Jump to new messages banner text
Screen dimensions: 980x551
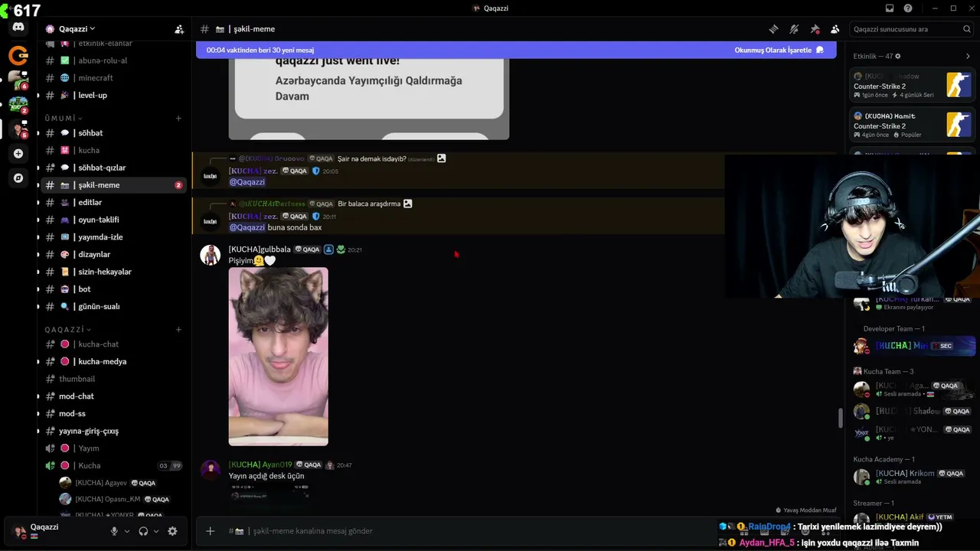[260, 50]
